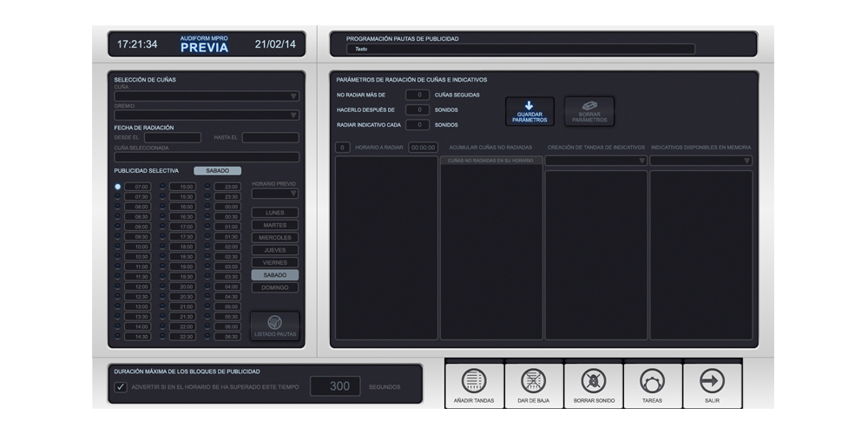This screenshot has height=434, width=868.
Task: Open the Tareas icon
Action: point(652,381)
